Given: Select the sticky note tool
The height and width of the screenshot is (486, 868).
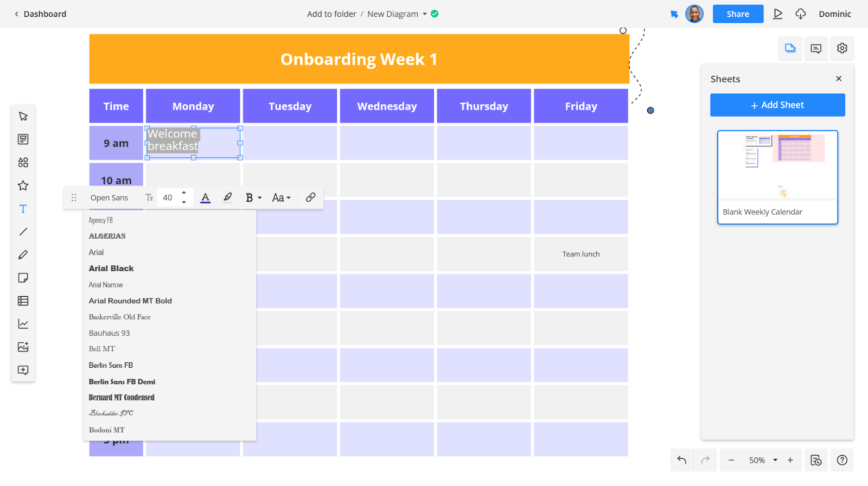Looking at the screenshot, I should 23,278.
